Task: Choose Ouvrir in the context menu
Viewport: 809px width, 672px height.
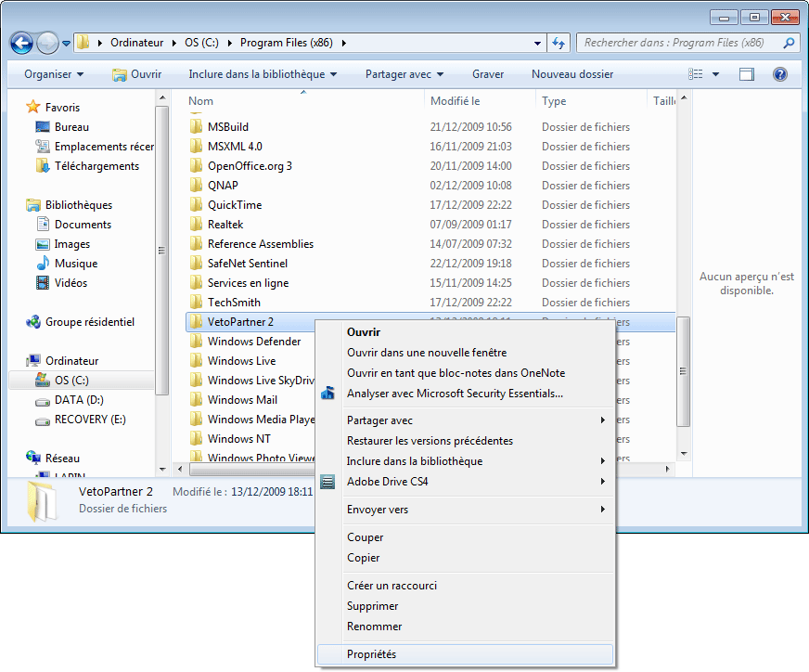Action: click(466, 332)
